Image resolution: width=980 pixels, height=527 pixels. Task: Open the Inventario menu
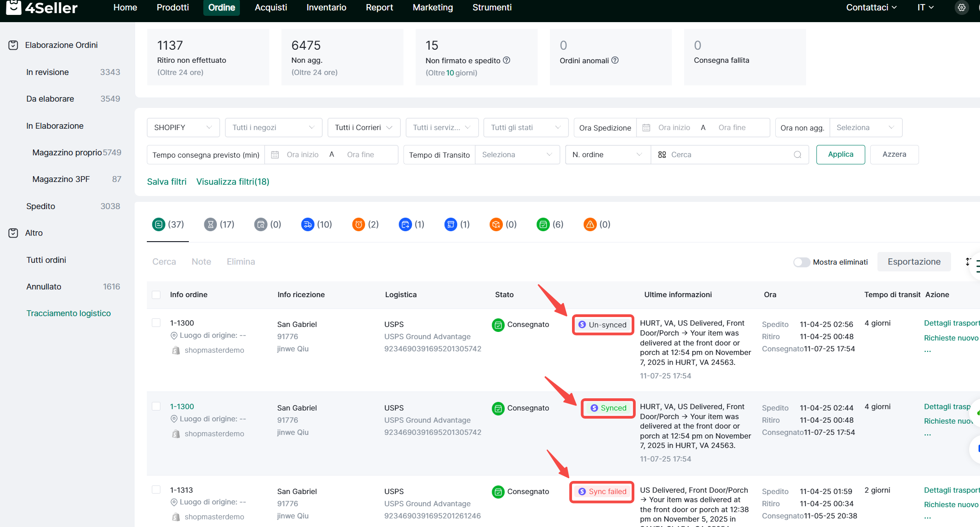click(x=326, y=8)
